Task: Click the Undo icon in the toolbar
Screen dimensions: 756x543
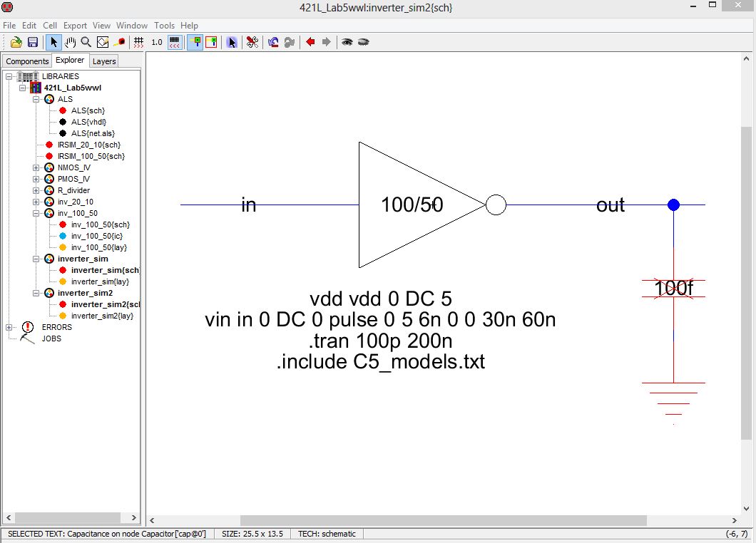Action: (x=273, y=42)
